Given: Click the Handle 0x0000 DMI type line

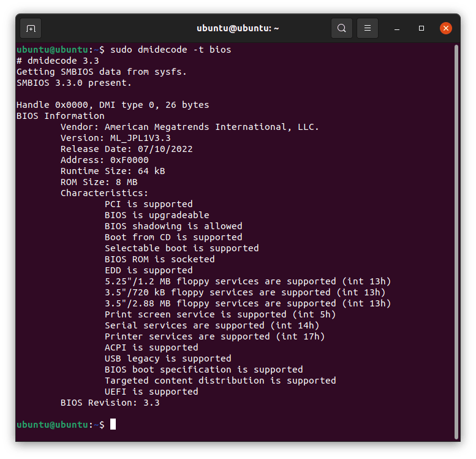Looking at the screenshot, I should coord(113,105).
